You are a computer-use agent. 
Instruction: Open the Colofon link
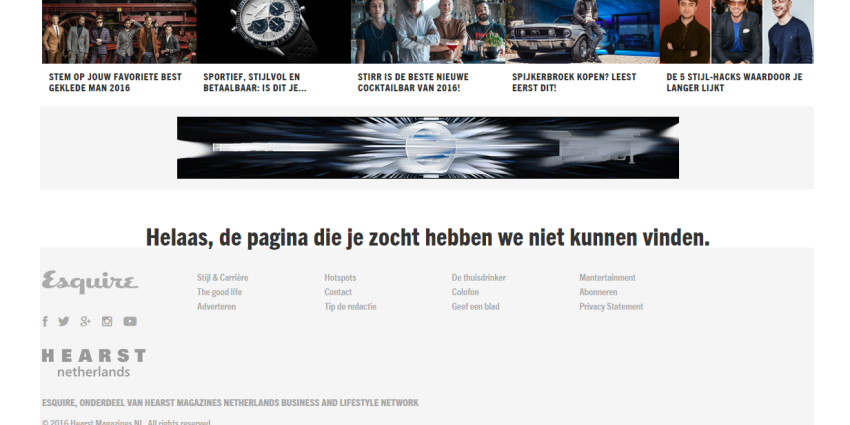[465, 292]
